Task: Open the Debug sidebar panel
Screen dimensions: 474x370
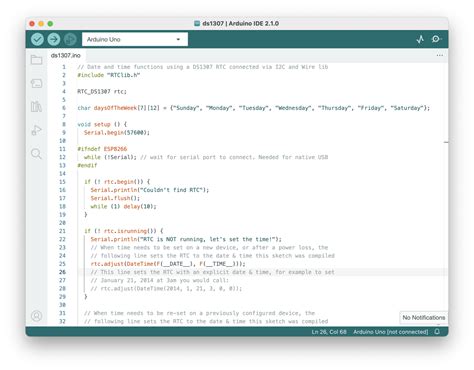Action: click(x=36, y=130)
